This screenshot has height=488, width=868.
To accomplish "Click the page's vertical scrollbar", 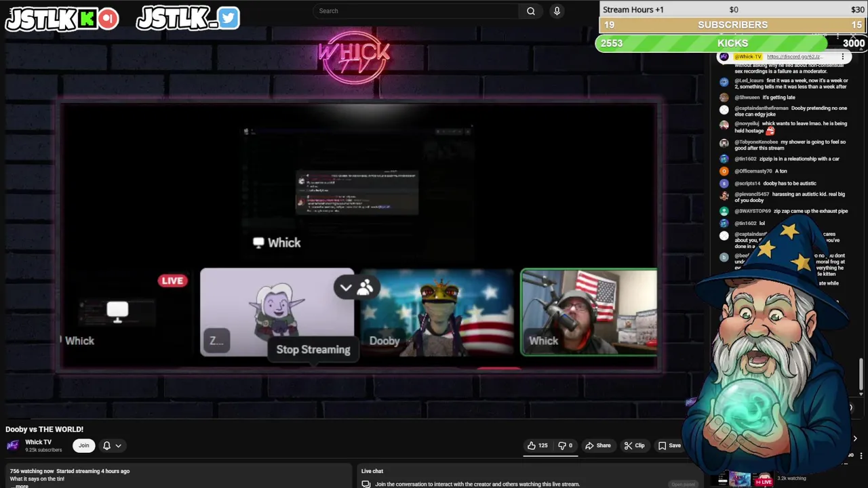I will click(862, 374).
